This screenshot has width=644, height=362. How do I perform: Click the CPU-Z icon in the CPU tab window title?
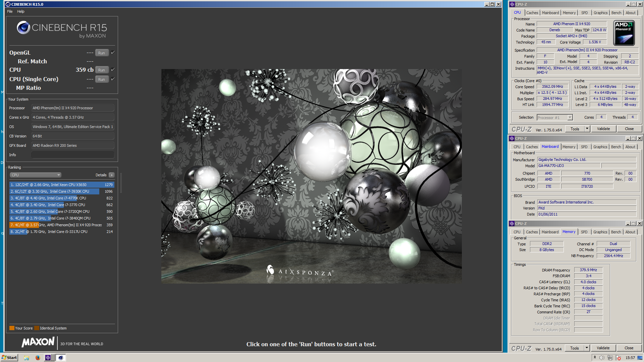pyautogui.click(x=512, y=4)
